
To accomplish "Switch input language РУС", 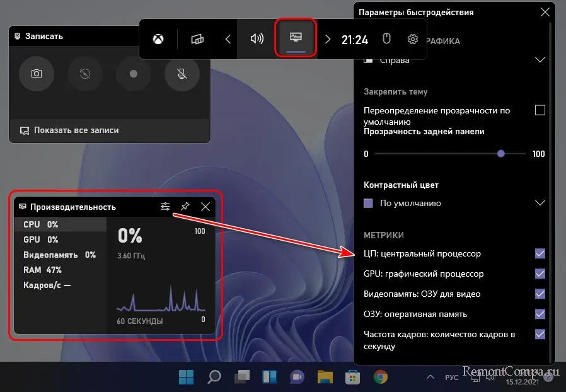I will click(451, 378).
